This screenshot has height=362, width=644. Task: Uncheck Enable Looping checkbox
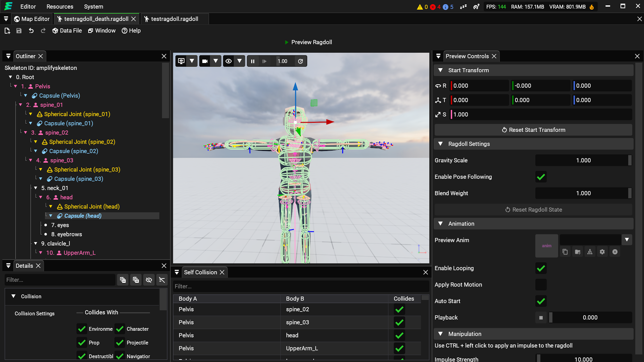(541, 268)
